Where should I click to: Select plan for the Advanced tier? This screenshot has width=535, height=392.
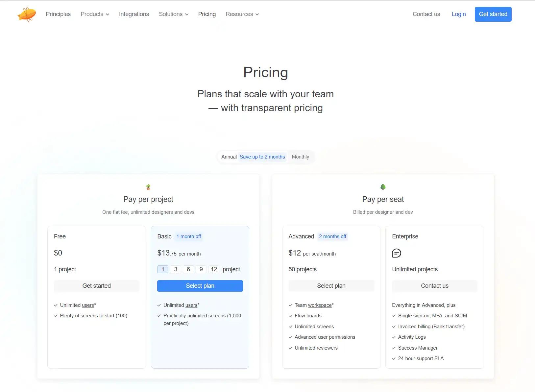pos(331,285)
